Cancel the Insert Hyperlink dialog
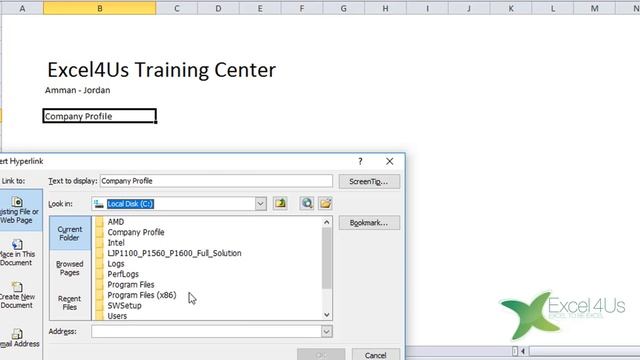This screenshot has width=640, height=360. pos(376,355)
